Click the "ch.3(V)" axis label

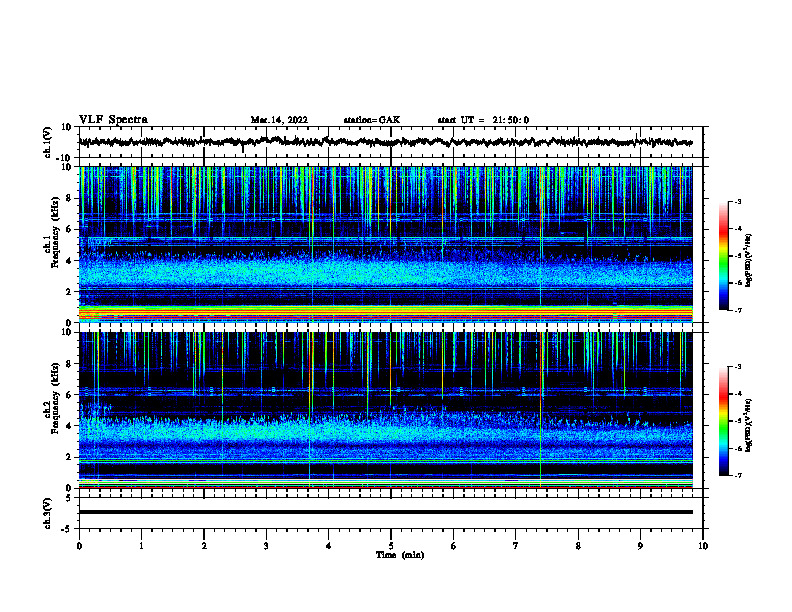point(48,513)
